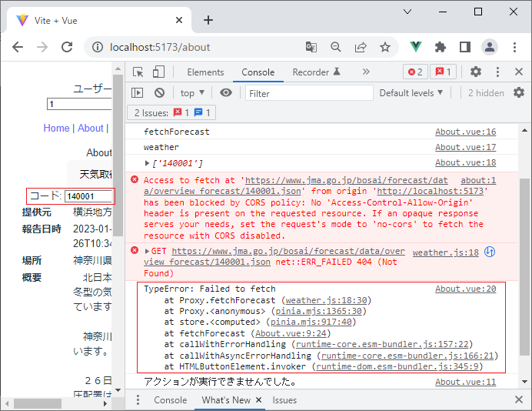532x411 pixels.
Task: Share this page icon
Action: tap(361, 47)
